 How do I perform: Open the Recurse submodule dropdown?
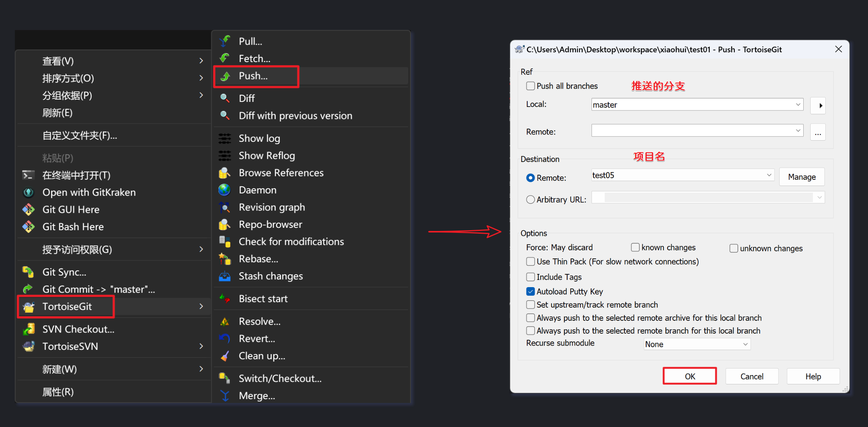pos(745,344)
